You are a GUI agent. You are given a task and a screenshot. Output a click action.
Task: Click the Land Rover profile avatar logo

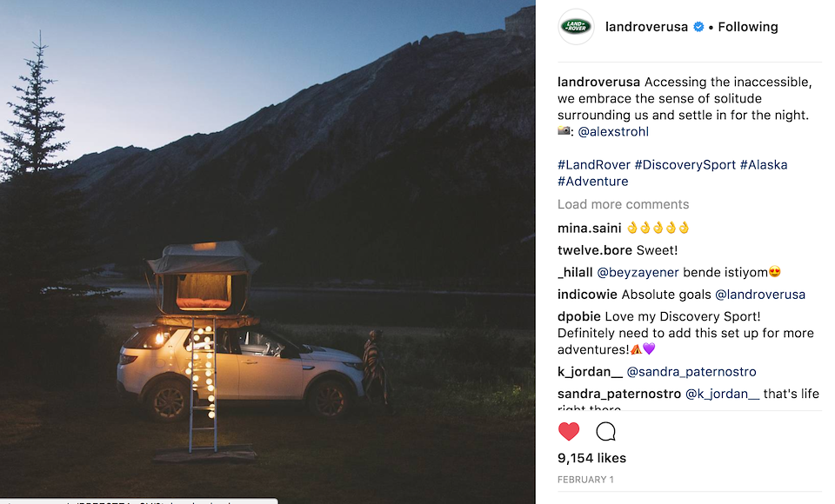(576, 27)
